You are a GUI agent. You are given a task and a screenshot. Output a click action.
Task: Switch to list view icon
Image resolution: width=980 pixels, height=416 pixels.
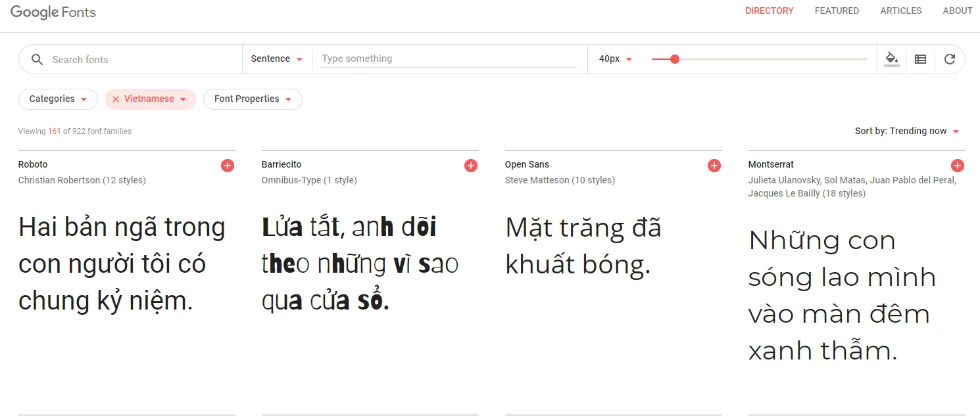(x=920, y=59)
